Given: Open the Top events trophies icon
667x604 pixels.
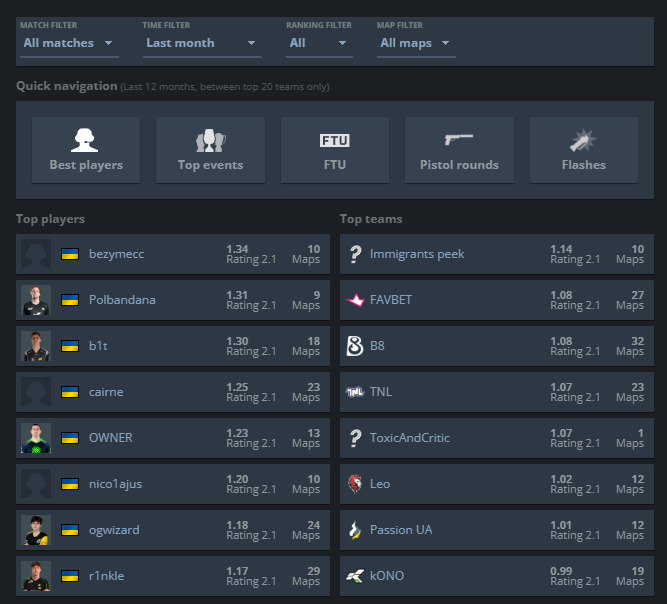Looking at the screenshot, I should (210, 140).
